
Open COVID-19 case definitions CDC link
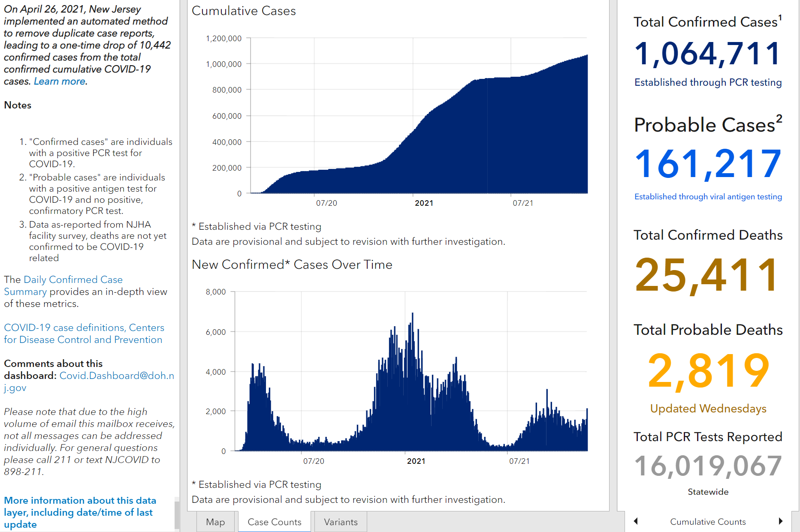coord(84,334)
